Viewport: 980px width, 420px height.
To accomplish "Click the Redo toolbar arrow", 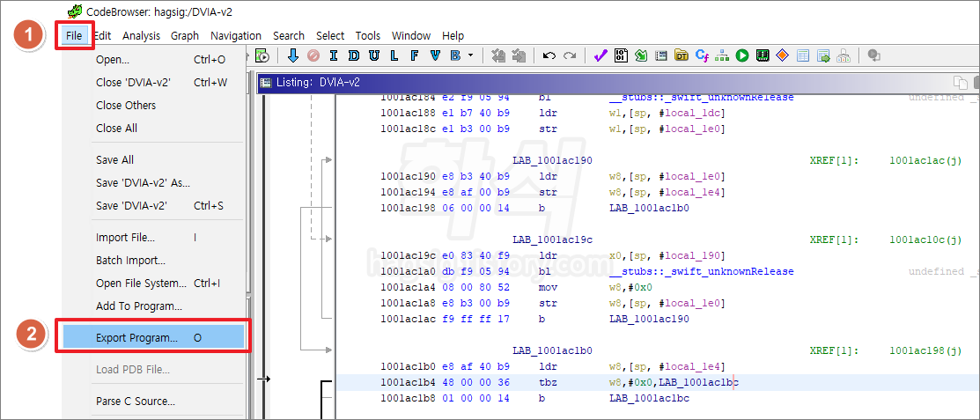I will [570, 55].
